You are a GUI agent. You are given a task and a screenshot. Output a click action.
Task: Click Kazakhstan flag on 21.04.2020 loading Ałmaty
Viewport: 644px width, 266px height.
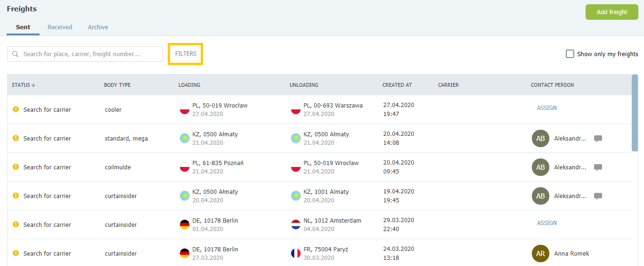click(185, 138)
